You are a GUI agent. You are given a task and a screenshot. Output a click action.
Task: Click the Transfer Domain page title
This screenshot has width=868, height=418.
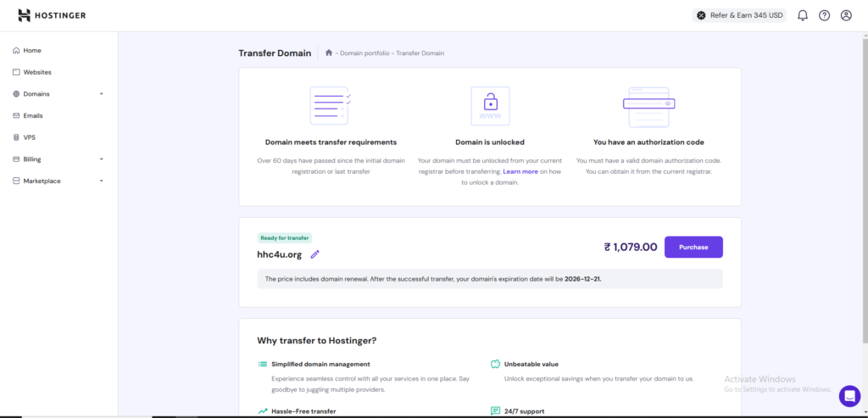click(275, 53)
